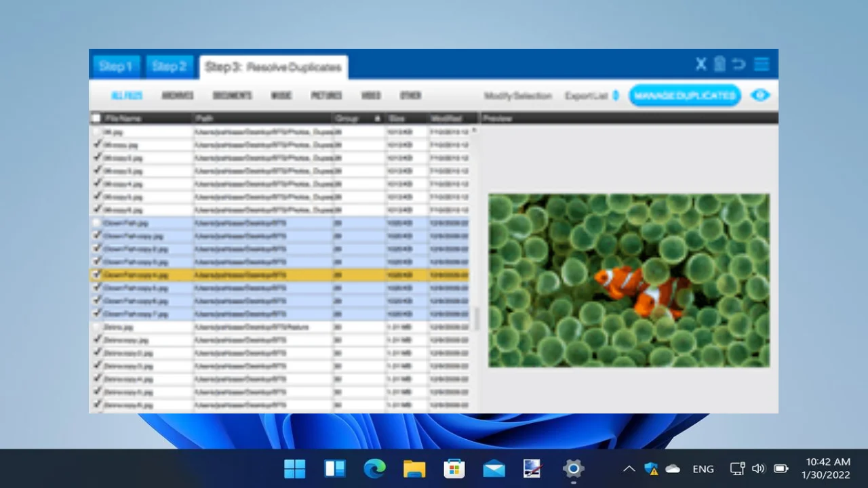Open the Modify Selection dropdown
Viewport: 868px width, 488px height.
(x=518, y=96)
